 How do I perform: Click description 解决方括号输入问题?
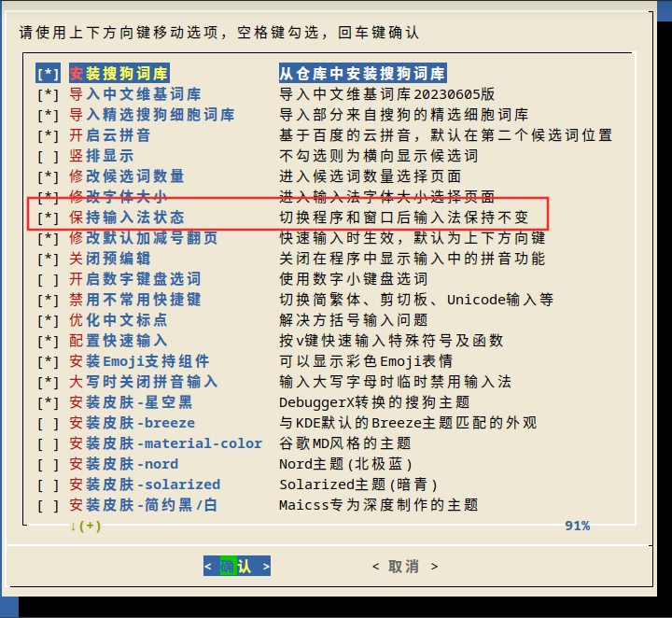(354, 320)
